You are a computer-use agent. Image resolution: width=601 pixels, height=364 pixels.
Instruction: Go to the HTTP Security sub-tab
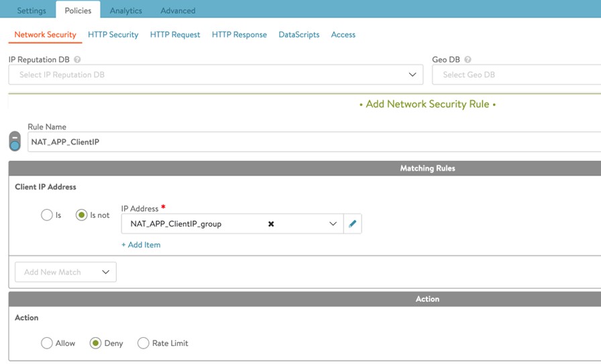click(113, 35)
